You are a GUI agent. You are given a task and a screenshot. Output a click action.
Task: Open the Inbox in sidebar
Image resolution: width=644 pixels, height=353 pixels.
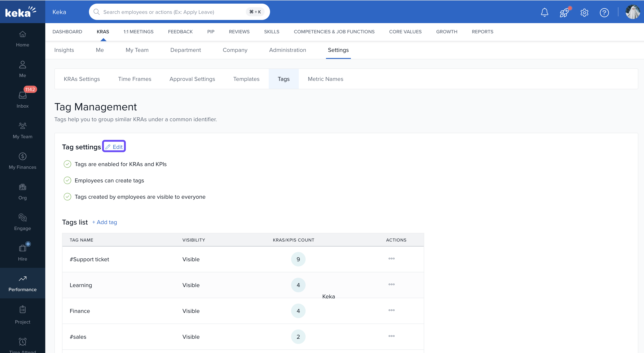coord(22,99)
